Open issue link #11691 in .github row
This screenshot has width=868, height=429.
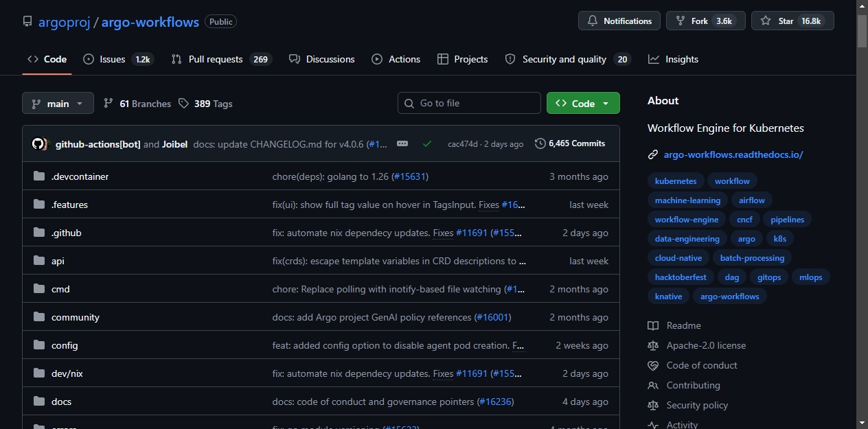472,233
